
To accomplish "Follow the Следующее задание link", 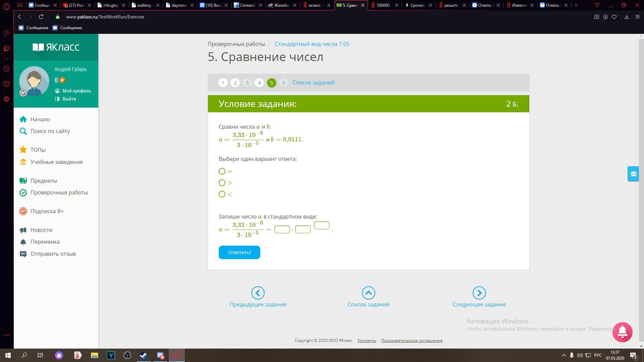I will (479, 304).
